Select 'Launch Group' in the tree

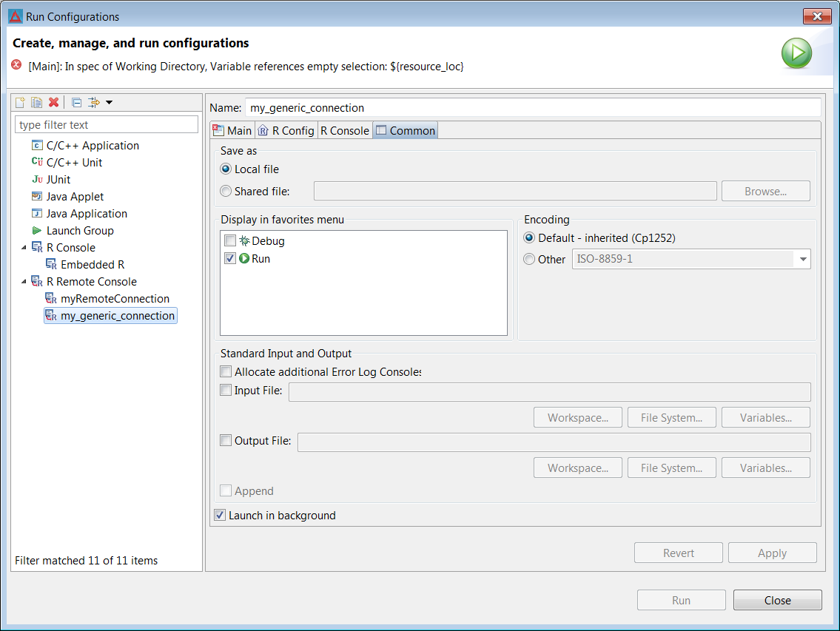(80, 230)
